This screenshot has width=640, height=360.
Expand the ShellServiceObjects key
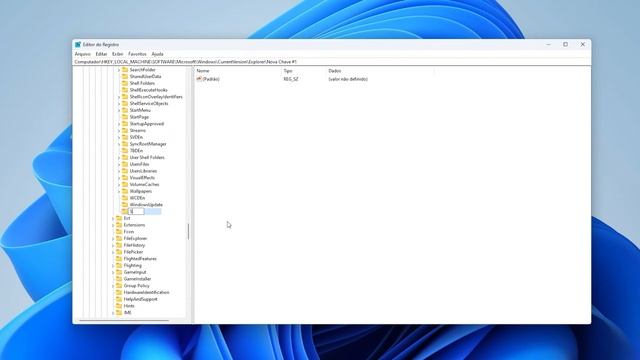pyautogui.click(x=119, y=103)
